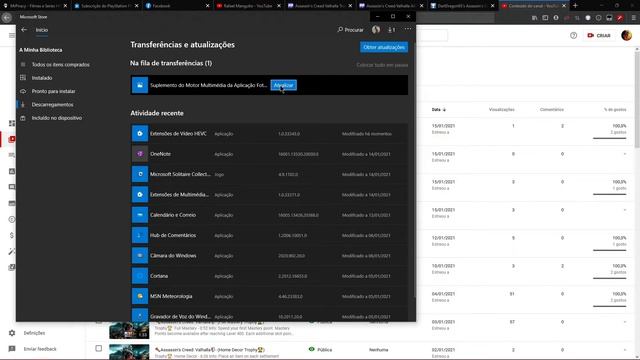Select Descarregamentos in the library sidebar
Viewport: 640px width, 360px height.
click(x=52, y=104)
